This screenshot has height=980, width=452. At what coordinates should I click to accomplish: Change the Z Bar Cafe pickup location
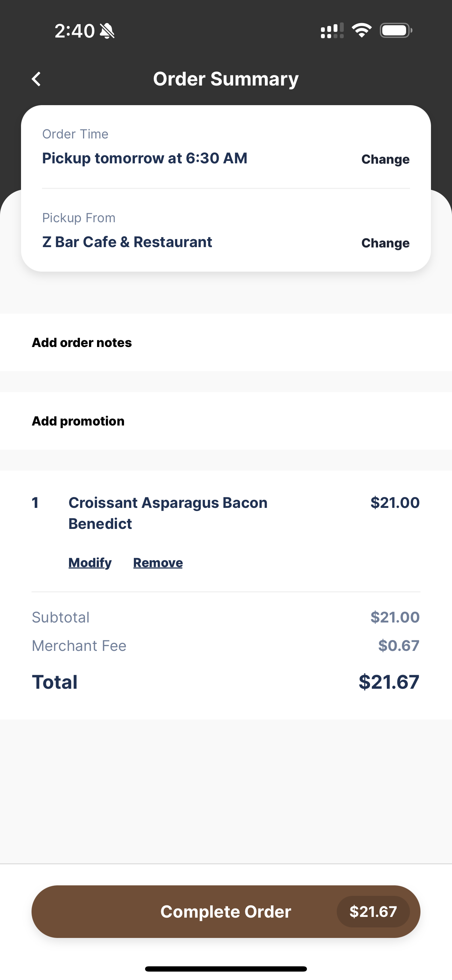coord(385,243)
